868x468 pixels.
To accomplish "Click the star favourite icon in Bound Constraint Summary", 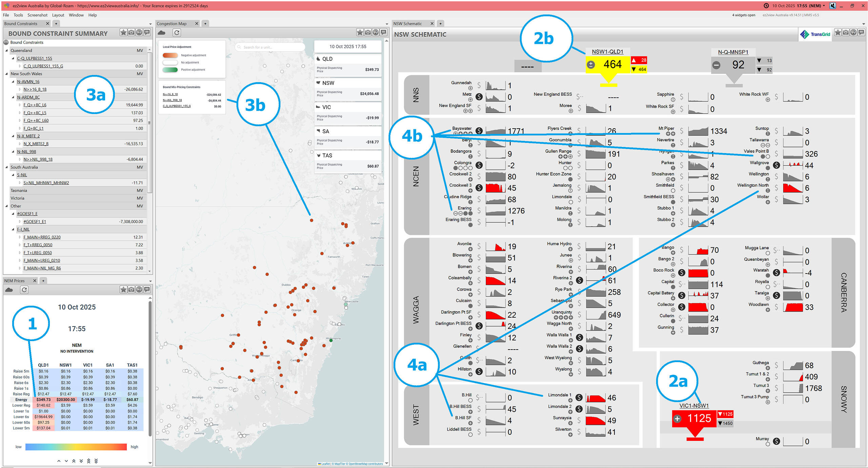I will pos(123,33).
